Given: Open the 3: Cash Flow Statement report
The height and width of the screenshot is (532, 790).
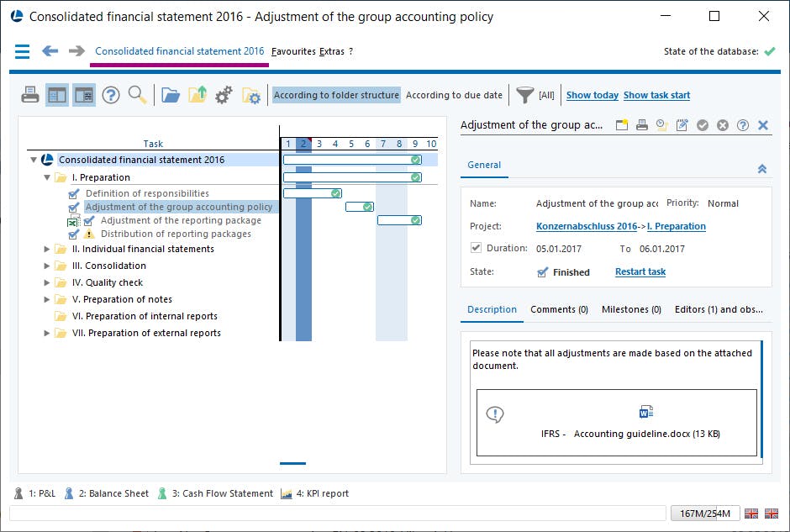Looking at the screenshot, I should point(215,493).
